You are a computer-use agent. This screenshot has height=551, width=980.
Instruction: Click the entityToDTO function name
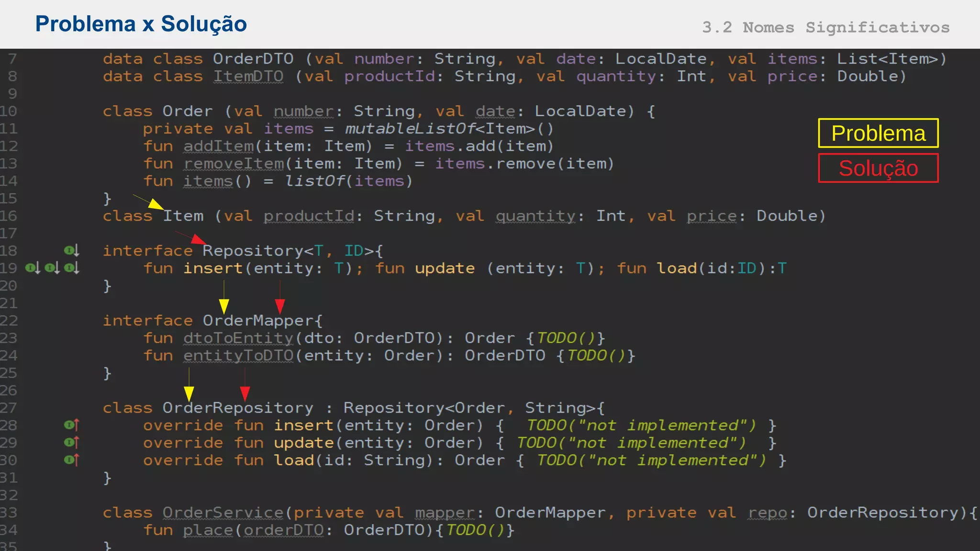pyautogui.click(x=238, y=356)
